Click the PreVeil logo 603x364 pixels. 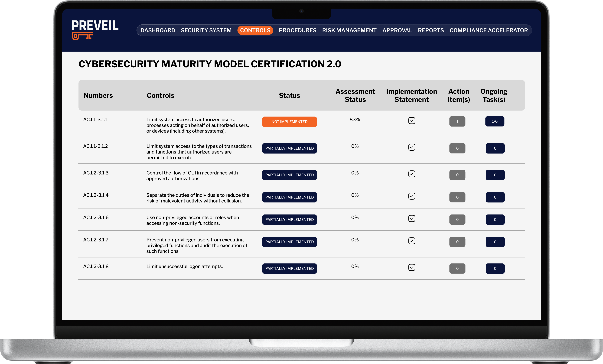[95, 30]
